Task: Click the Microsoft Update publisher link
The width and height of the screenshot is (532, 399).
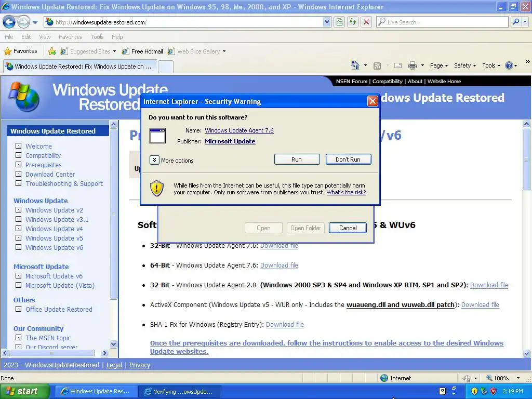Action: point(230,141)
